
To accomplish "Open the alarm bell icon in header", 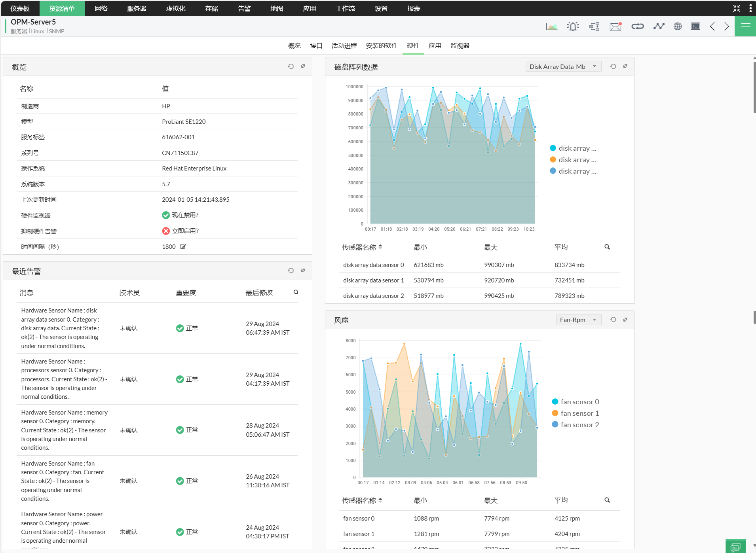I will (573, 27).
